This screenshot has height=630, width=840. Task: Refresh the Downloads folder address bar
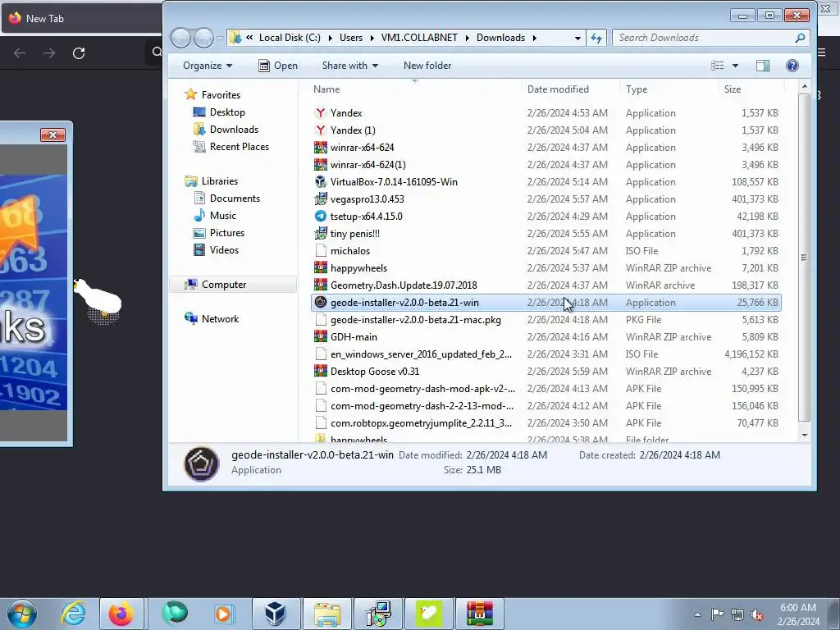pos(596,38)
